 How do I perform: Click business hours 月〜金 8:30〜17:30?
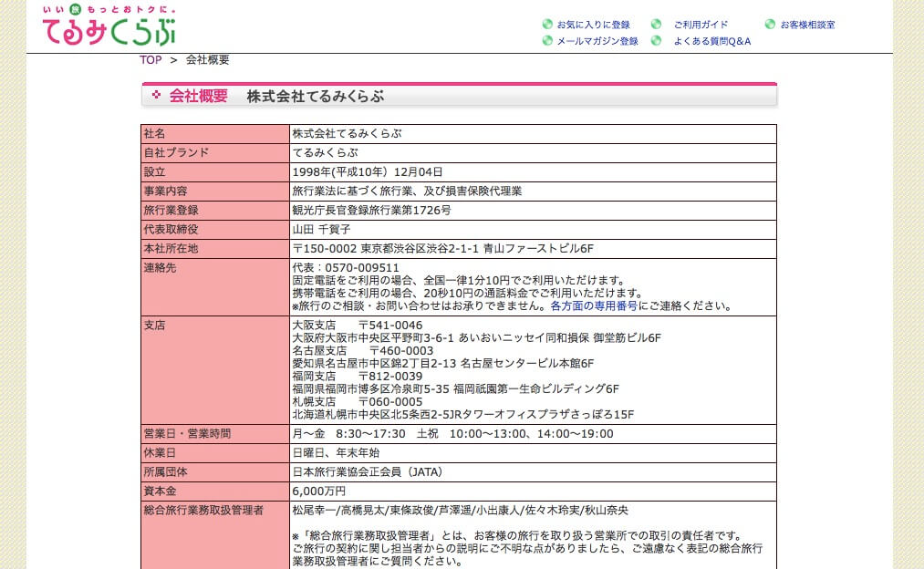[453, 433]
